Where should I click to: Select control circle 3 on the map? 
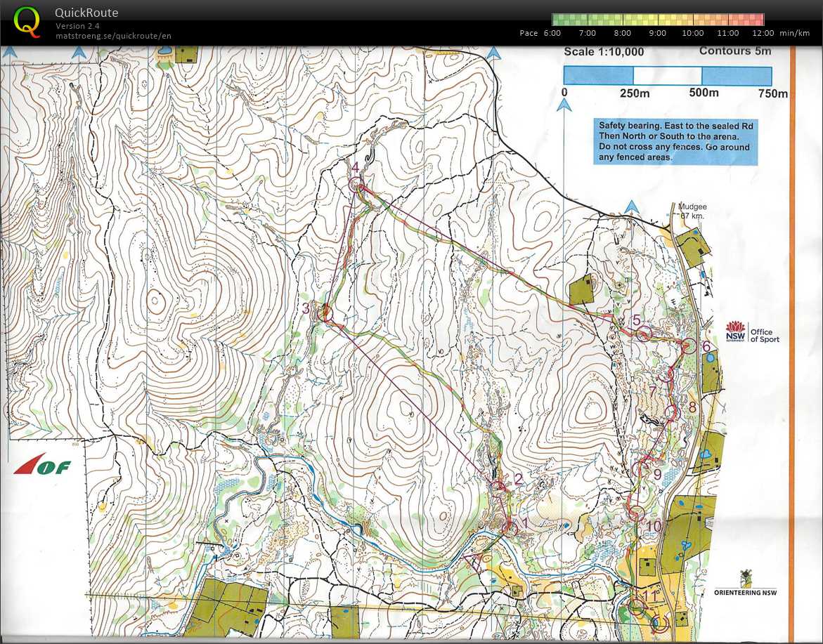pos(325,313)
